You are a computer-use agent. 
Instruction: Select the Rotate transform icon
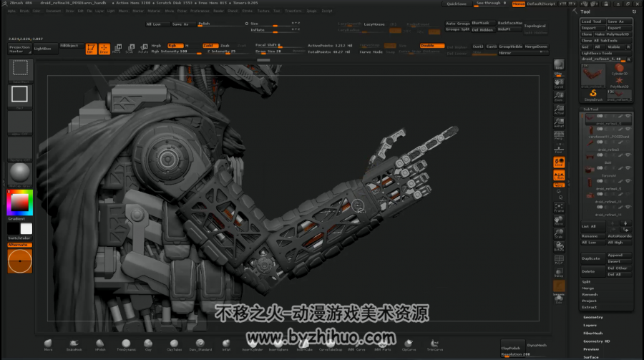tap(143, 49)
